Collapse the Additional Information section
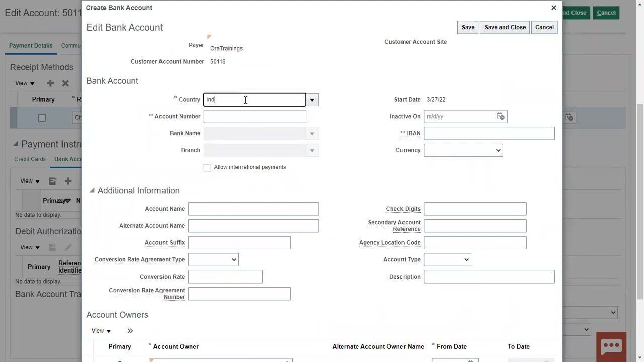The image size is (644, 362). 92,191
